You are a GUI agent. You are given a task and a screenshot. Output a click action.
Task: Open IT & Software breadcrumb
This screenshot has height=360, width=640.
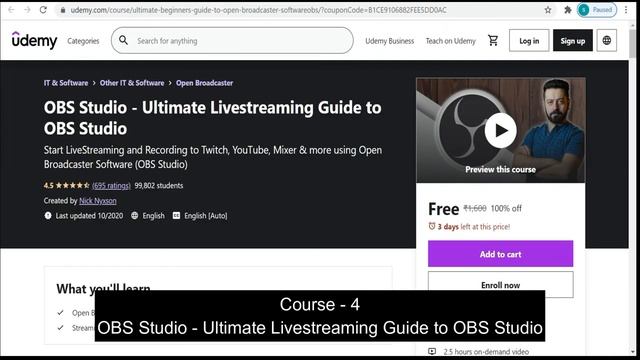pyautogui.click(x=66, y=83)
